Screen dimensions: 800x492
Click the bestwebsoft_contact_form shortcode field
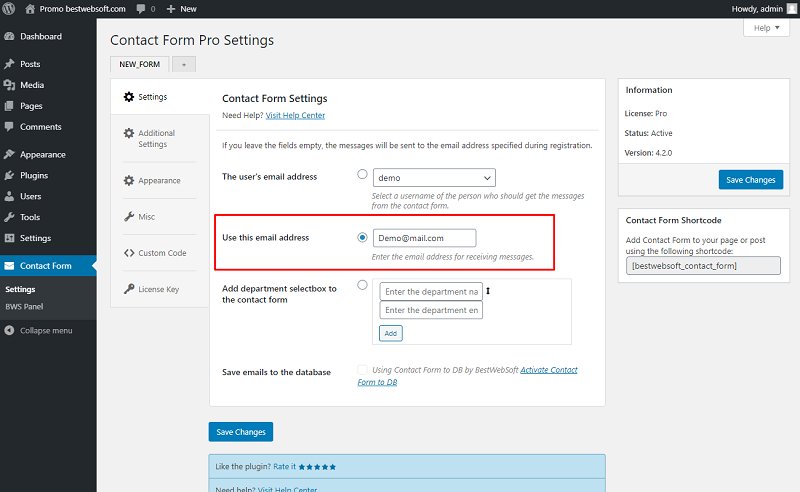(x=703, y=265)
